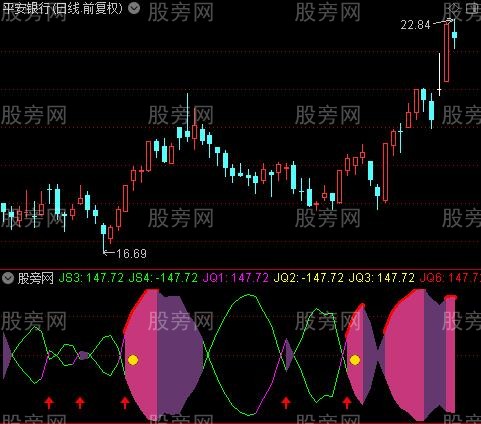Click the 22.84 high price label
Image resolution: width=481 pixels, height=424 pixels.
pos(415,25)
